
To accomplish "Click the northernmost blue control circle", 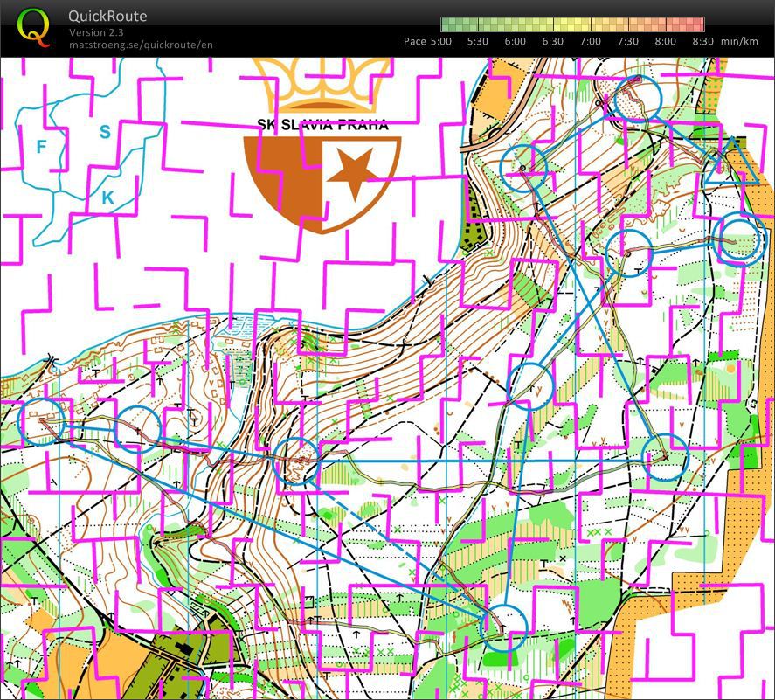I will click(638, 99).
